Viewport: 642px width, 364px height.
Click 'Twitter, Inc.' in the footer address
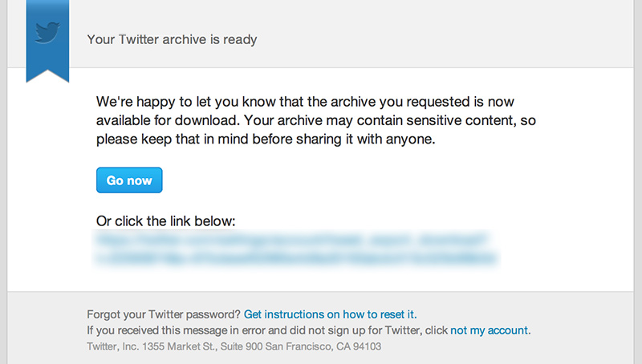pyautogui.click(x=112, y=346)
